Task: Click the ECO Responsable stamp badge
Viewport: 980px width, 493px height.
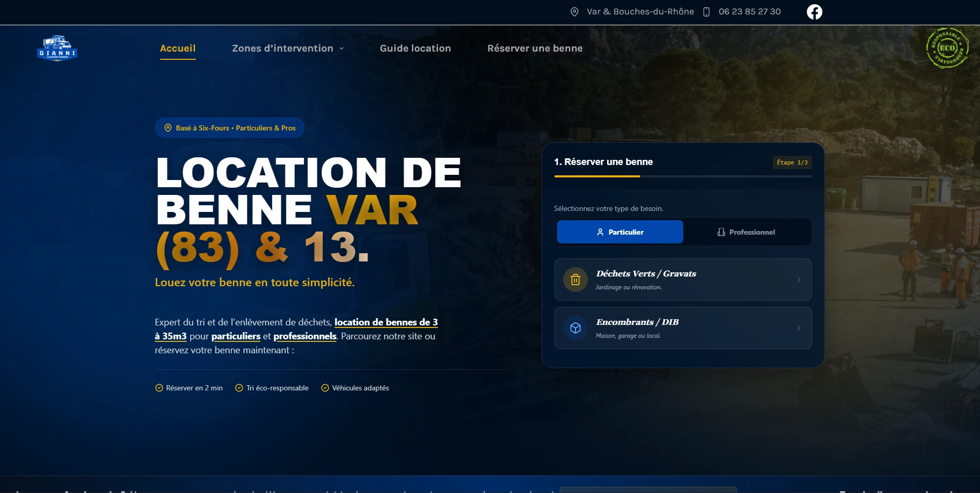Action: 948,48
